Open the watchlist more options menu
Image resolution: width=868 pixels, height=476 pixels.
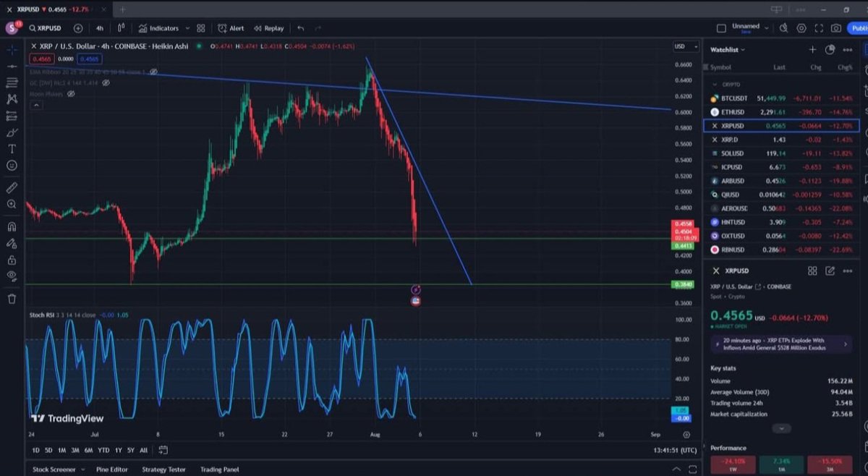(x=847, y=49)
